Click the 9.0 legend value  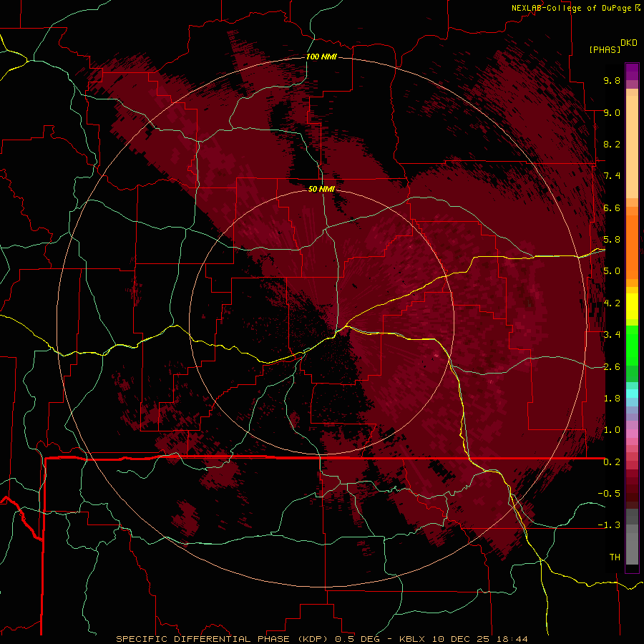[x=612, y=112]
